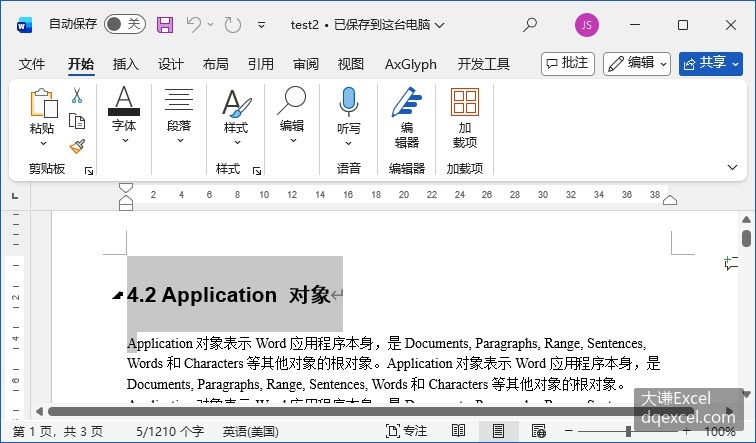Click the vertical scrollbar thumb
The width and height of the screenshot is (756, 443).
click(x=746, y=238)
